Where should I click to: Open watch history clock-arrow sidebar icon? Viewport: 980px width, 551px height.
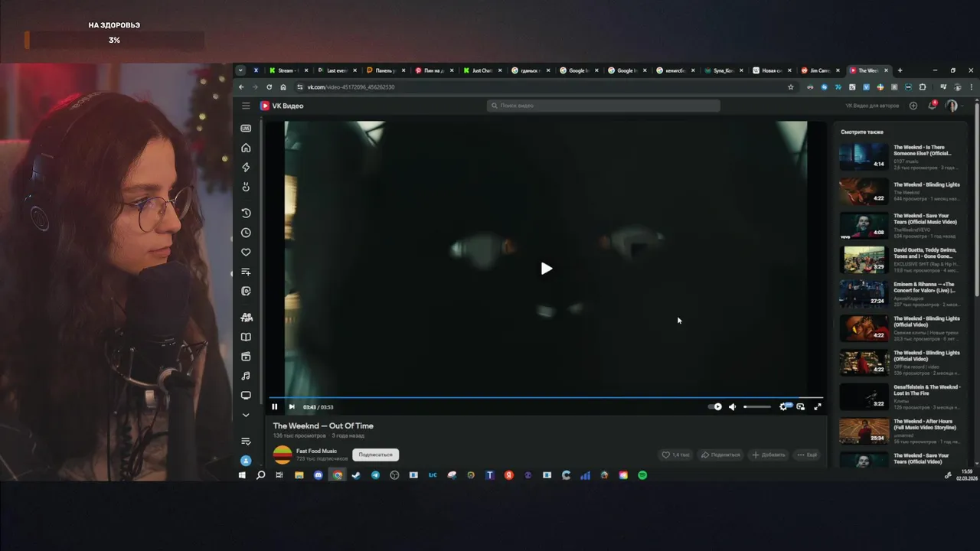(x=246, y=213)
